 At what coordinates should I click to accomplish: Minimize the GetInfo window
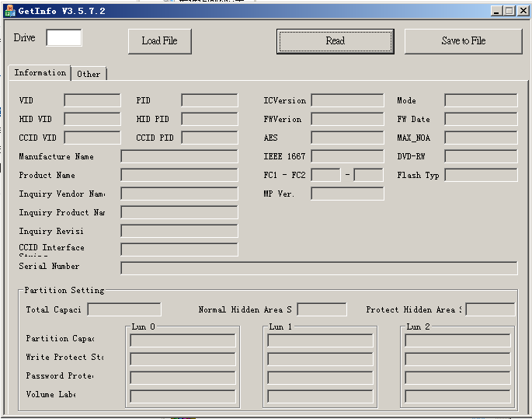pos(497,11)
